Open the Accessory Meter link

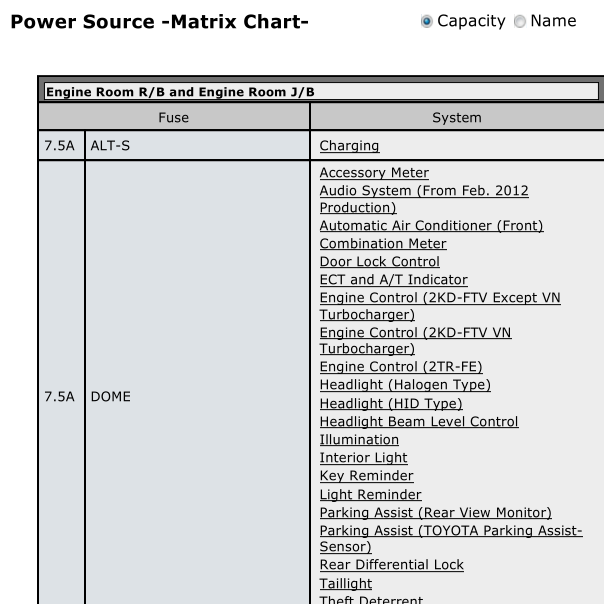374,173
